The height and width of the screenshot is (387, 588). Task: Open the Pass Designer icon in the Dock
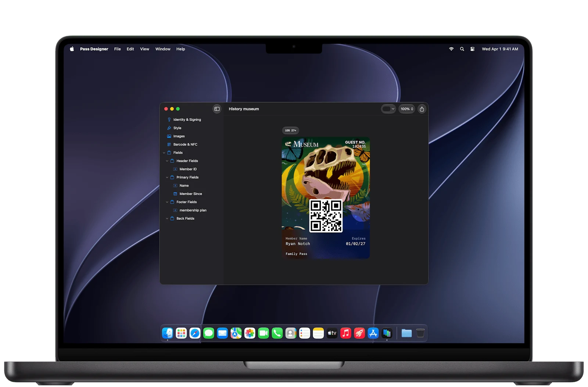click(x=387, y=333)
